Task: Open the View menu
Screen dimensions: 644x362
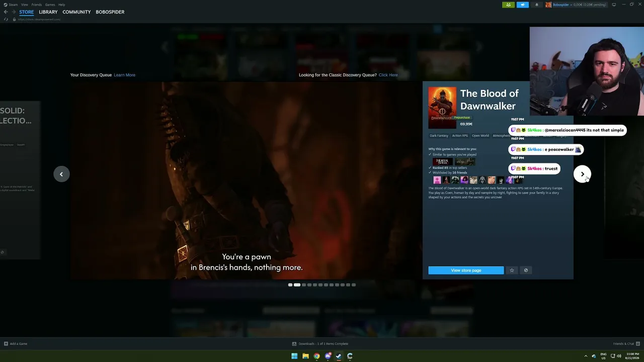Action: click(24, 5)
